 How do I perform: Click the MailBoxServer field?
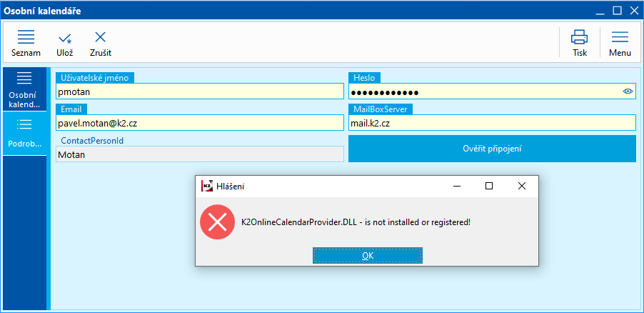pyautogui.click(x=492, y=123)
